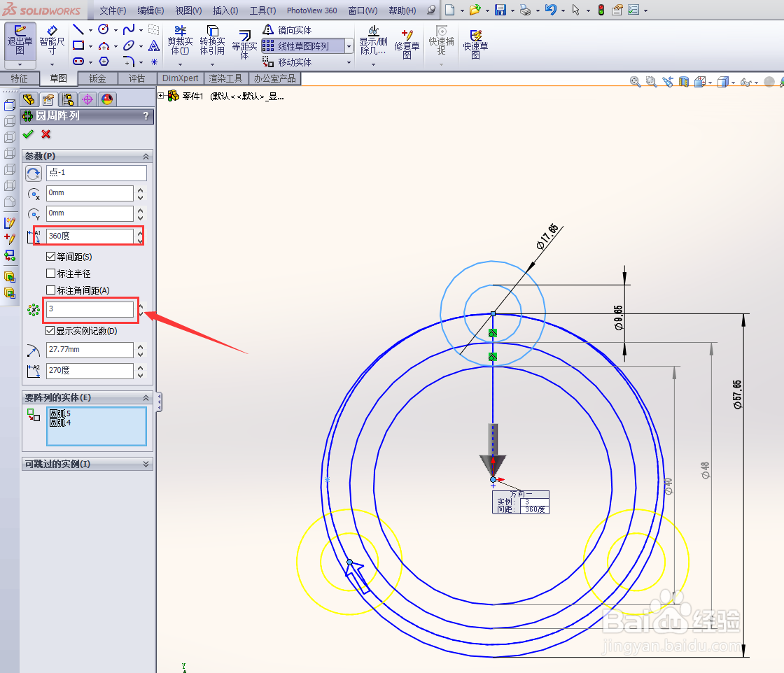The height and width of the screenshot is (673, 784).
Task: Select the Sketch Fillet tool
Action: pos(129,62)
